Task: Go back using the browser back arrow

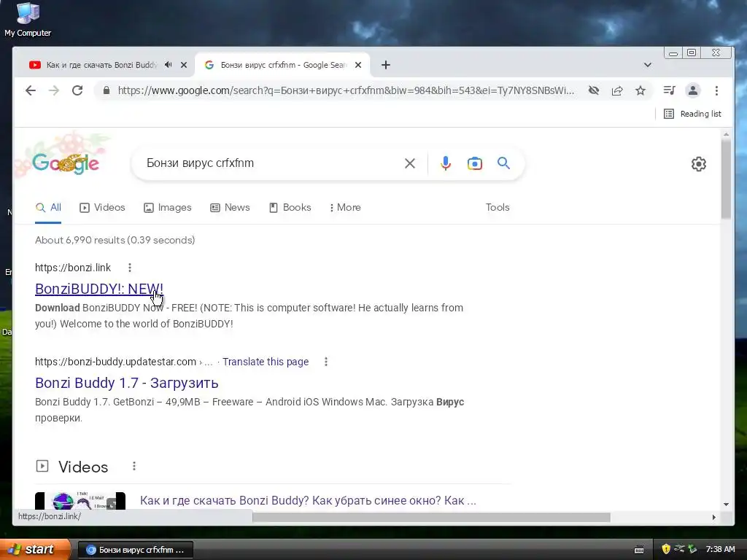Action: 31,90
